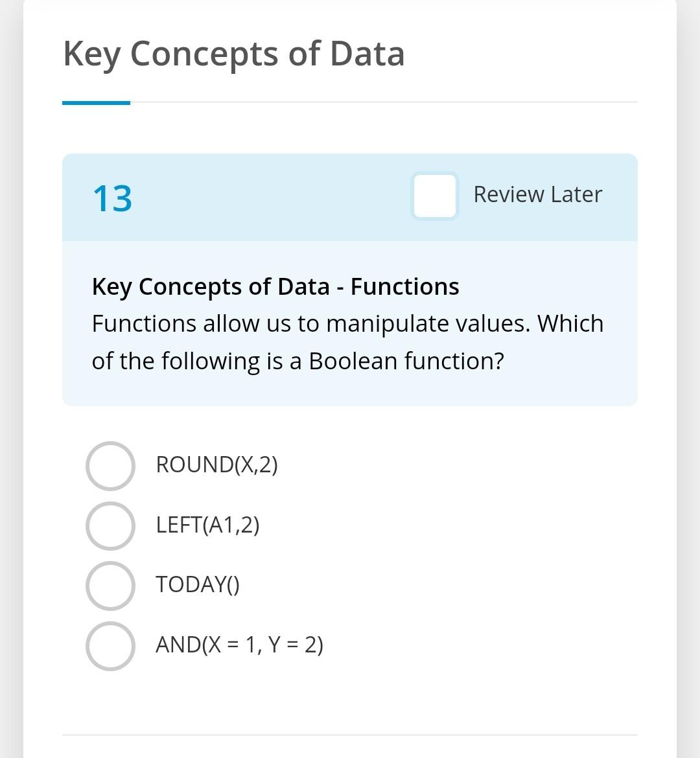
Task: Choose the LEFT(A1,2) answer option
Action: pyautogui.click(x=111, y=525)
